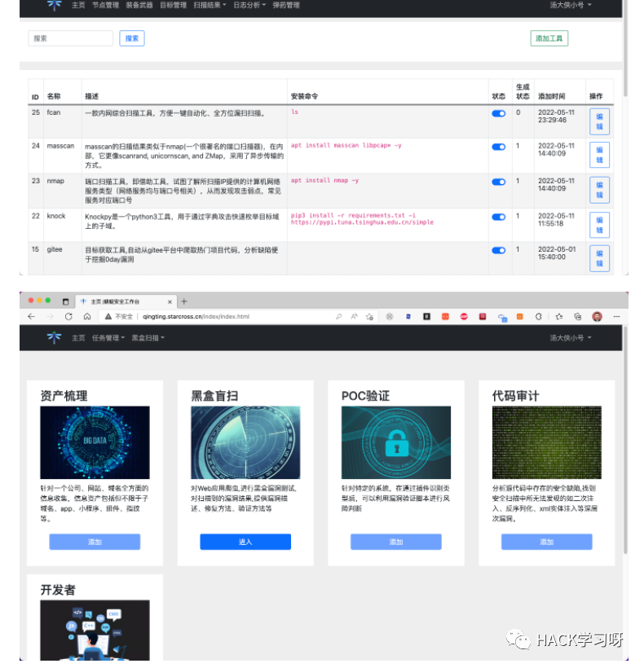Click the tab actions icon beside traffic lights
The height and width of the screenshot is (668, 644).
coord(65,301)
